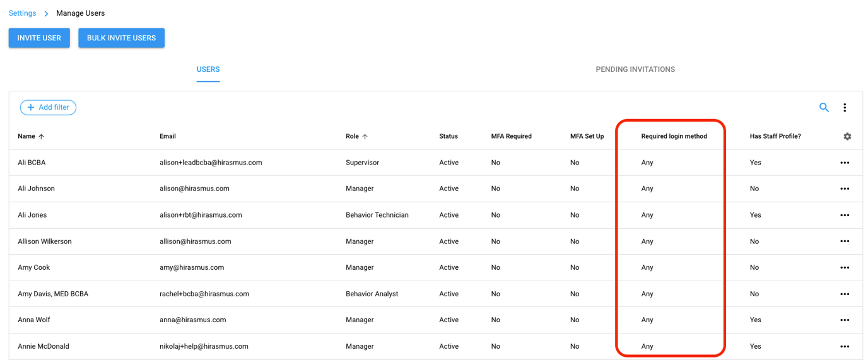
Task: Click the Bulk Invite Users button
Action: pyautogui.click(x=121, y=38)
